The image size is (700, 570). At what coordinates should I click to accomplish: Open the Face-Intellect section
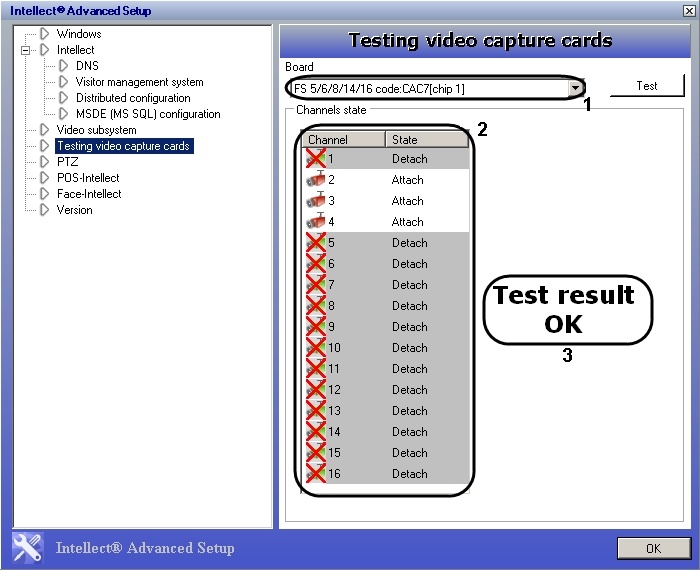click(89, 194)
